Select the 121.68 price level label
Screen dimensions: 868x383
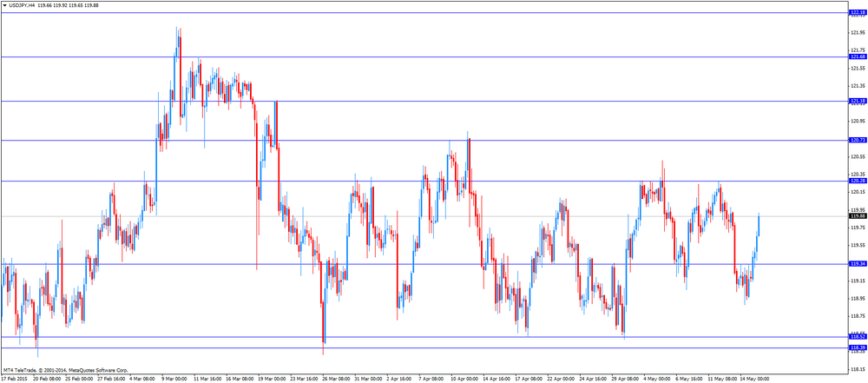pyautogui.click(x=858, y=56)
